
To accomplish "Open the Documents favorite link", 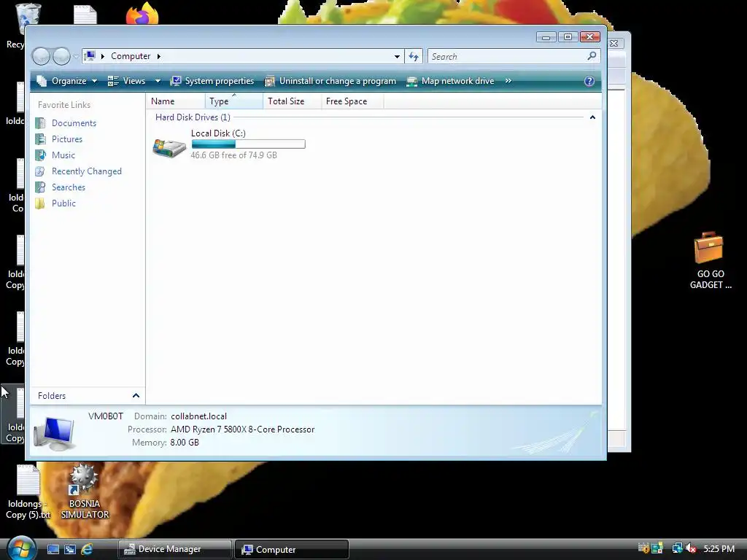I will point(74,122).
